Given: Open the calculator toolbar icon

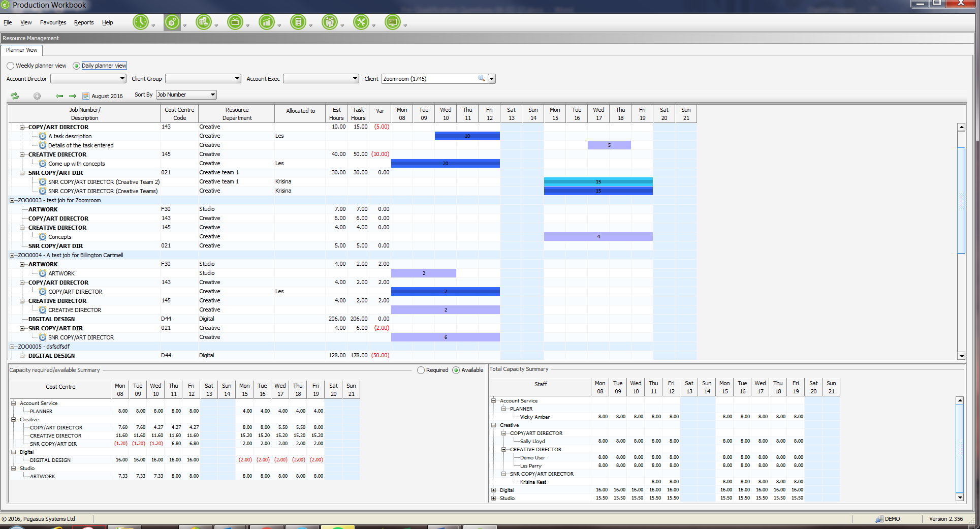Looking at the screenshot, I should point(298,22).
